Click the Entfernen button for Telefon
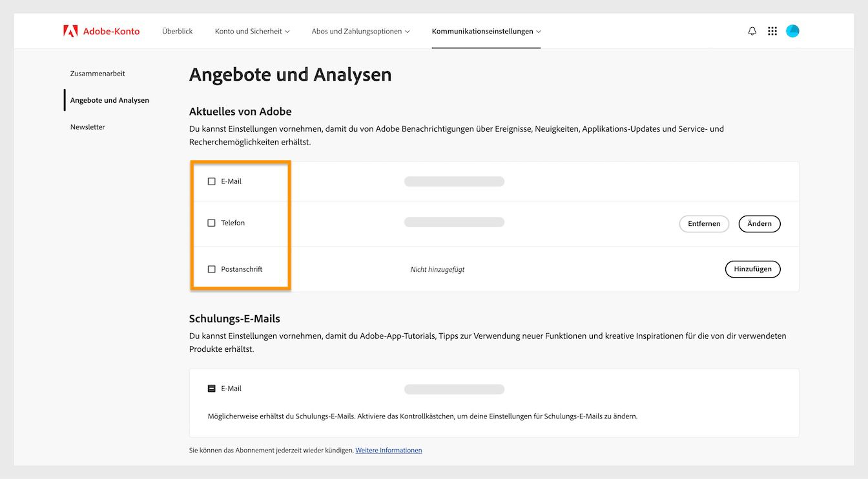This screenshot has height=479, width=868. (x=704, y=223)
